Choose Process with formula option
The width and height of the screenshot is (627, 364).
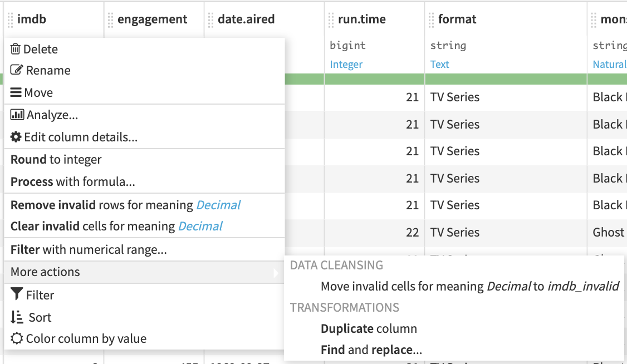(73, 182)
